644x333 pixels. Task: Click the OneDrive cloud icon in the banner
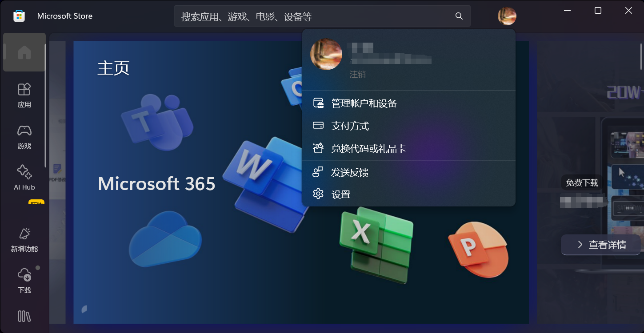165,240
